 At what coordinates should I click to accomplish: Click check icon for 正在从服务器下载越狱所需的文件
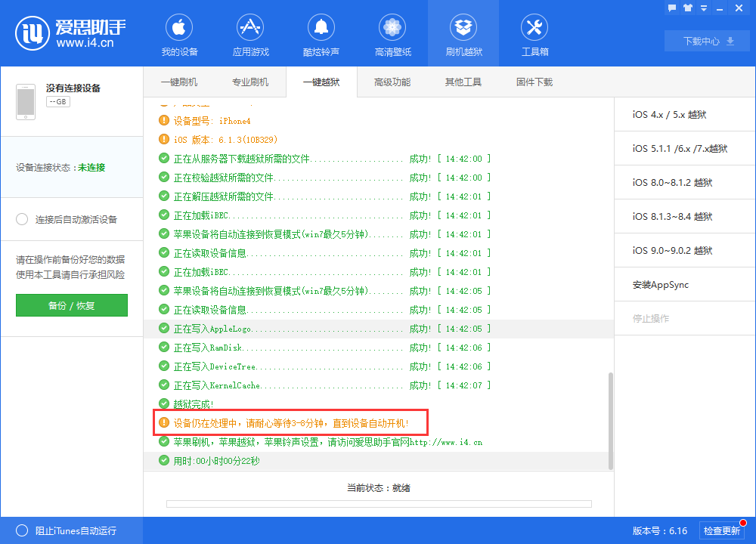[x=164, y=159]
